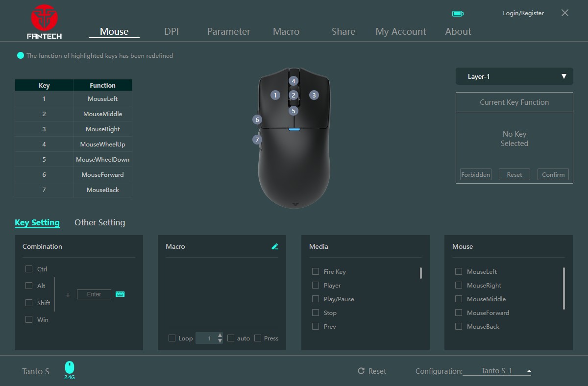588x386 pixels.
Task: Click the Media list scrollbar
Action: coord(421,273)
